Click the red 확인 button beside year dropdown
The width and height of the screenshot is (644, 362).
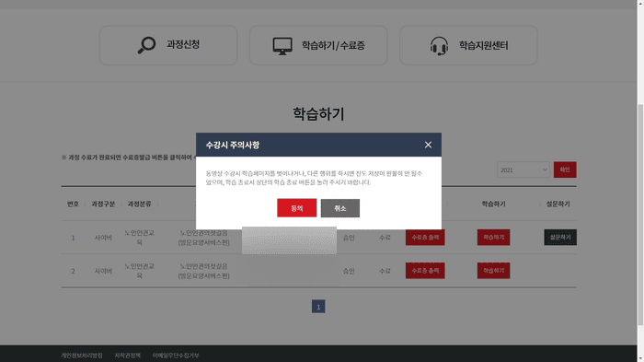coord(565,169)
